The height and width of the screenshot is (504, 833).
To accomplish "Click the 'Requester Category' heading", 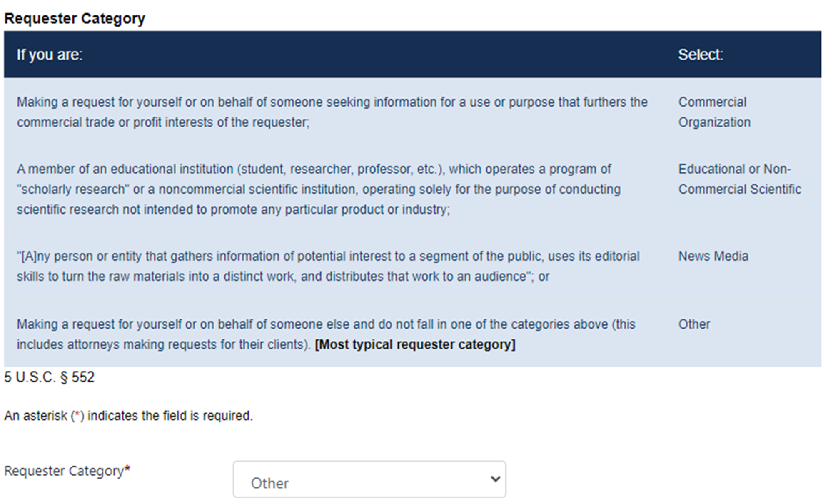I will [x=75, y=18].
